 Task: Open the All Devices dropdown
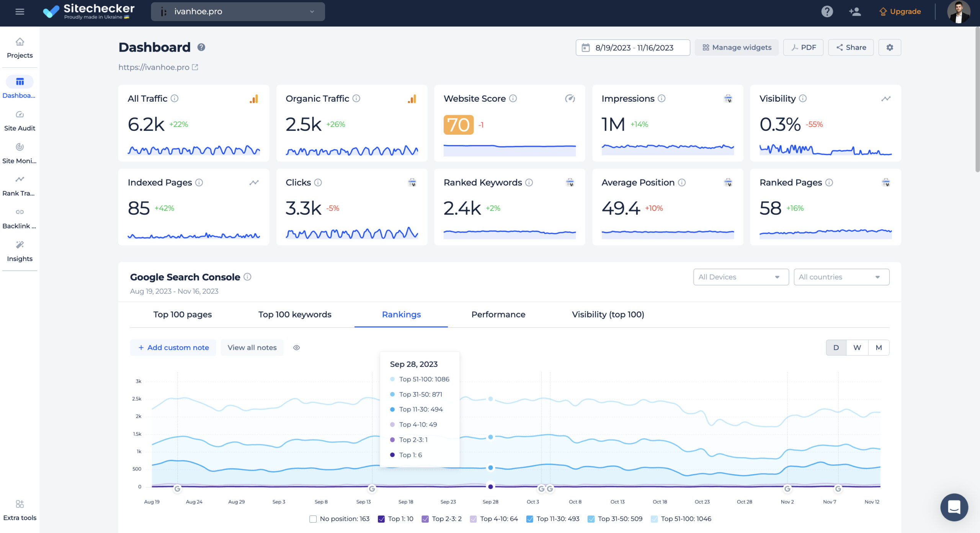(741, 277)
